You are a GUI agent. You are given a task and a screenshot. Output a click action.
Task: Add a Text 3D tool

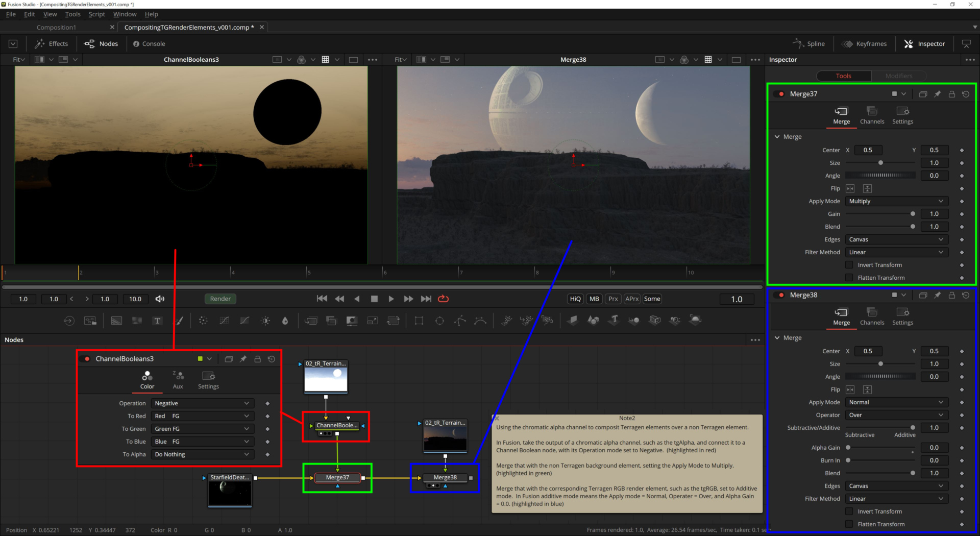(614, 321)
